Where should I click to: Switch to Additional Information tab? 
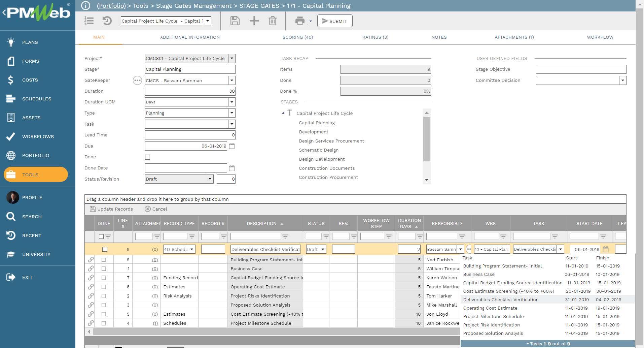[x=190, y=37]
